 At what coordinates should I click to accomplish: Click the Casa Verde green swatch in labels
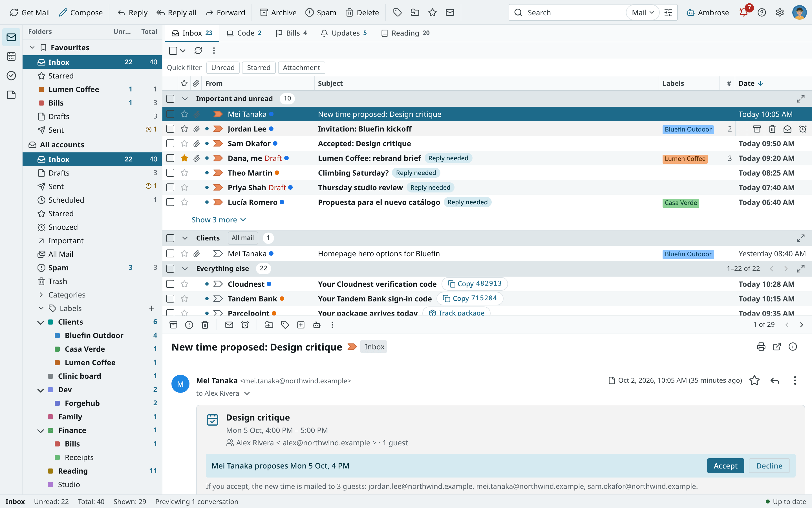coord(58,349)
